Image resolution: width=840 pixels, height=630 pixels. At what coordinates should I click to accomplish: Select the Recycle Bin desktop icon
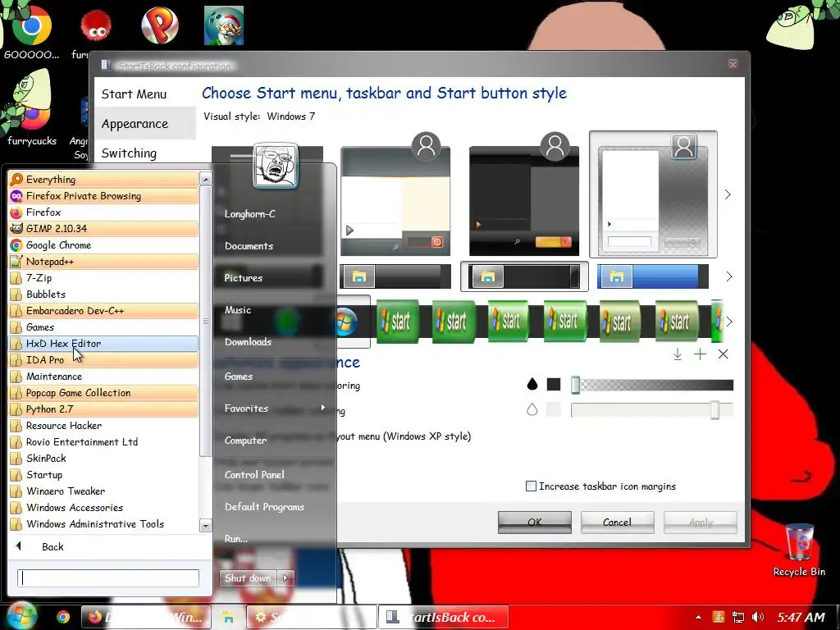click(x=799, y=550)
